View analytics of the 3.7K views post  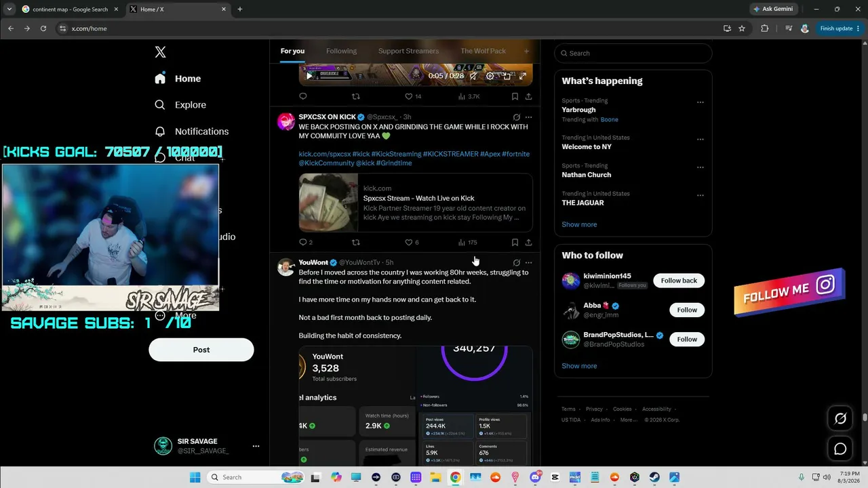pos(469,96)
